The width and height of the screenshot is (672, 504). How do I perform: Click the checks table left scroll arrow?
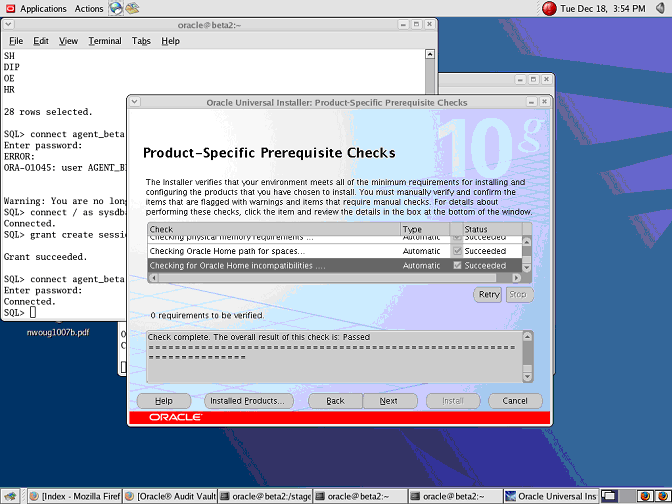[154, 278]
